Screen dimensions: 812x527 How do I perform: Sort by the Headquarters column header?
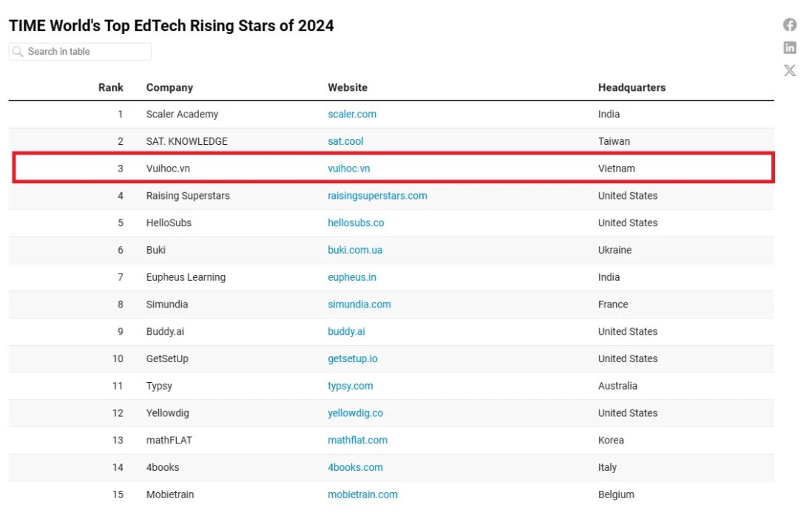tap(632, 87)
